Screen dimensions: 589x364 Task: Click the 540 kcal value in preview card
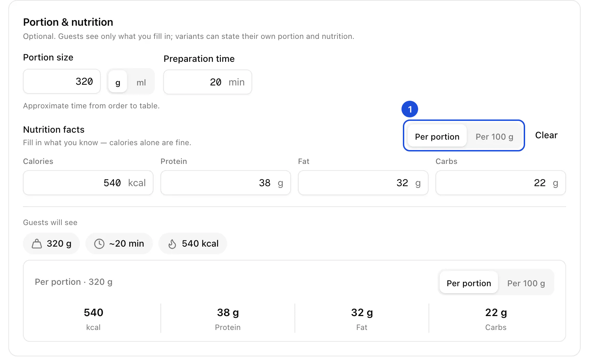pos(93,312)
